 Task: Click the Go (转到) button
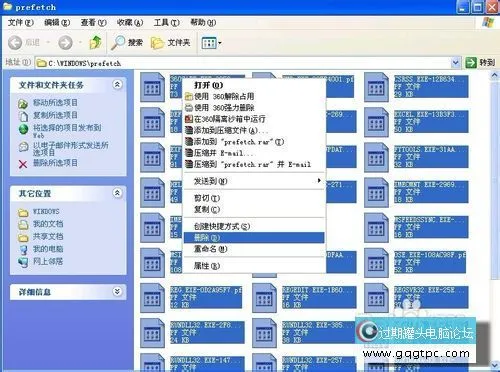(x=480, y=62)
